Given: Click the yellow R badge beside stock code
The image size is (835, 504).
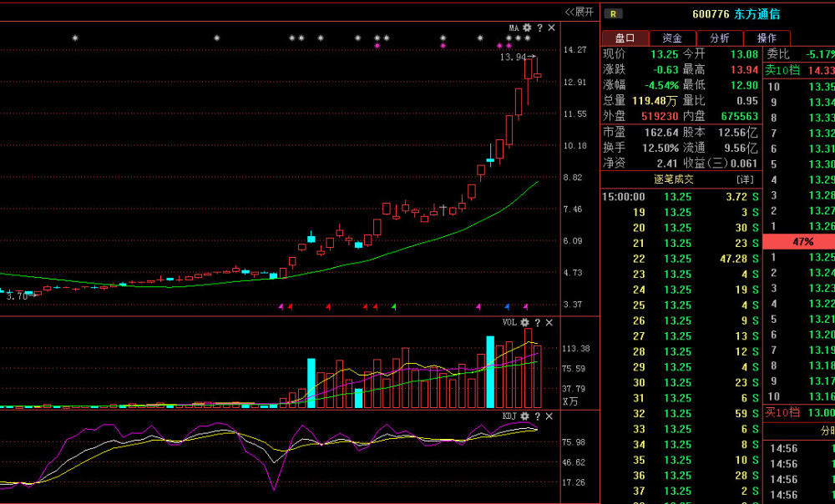Looking at the screenshot, I should (614, 14).
